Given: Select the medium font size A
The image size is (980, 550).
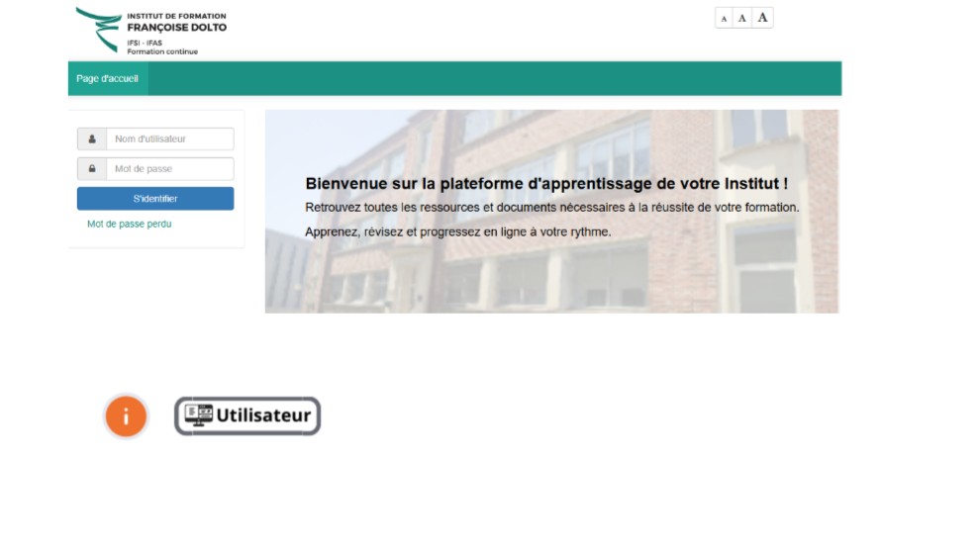Looking at the screenshot, I should tap(742, 18).
